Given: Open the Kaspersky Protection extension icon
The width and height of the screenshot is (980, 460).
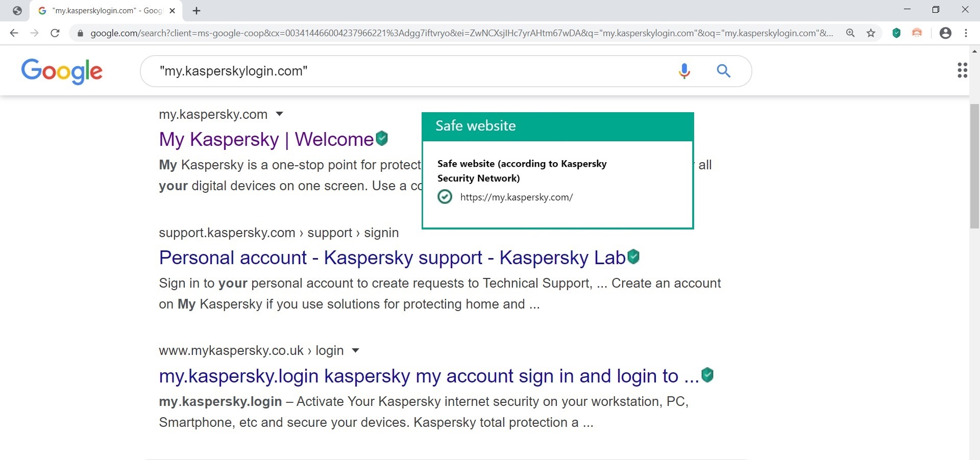Looking at the screenshot, I should (x=896, y=33).
